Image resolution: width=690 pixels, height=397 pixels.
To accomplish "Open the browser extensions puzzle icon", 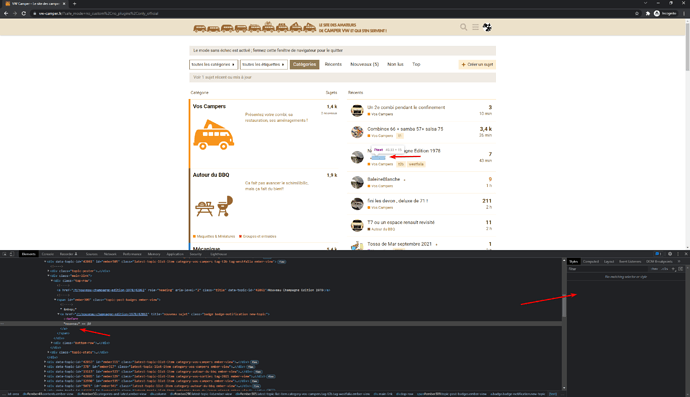I will coord(648,13).
